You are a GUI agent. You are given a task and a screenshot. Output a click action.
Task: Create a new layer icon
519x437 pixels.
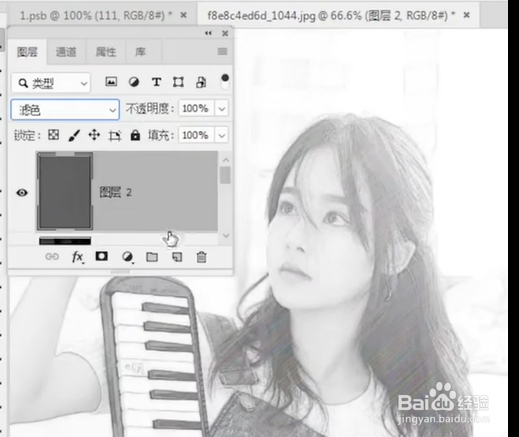tap(177, 257)
